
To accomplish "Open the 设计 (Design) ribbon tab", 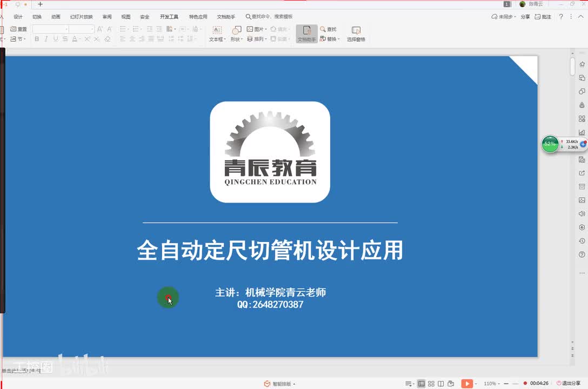I will [18, 17].
